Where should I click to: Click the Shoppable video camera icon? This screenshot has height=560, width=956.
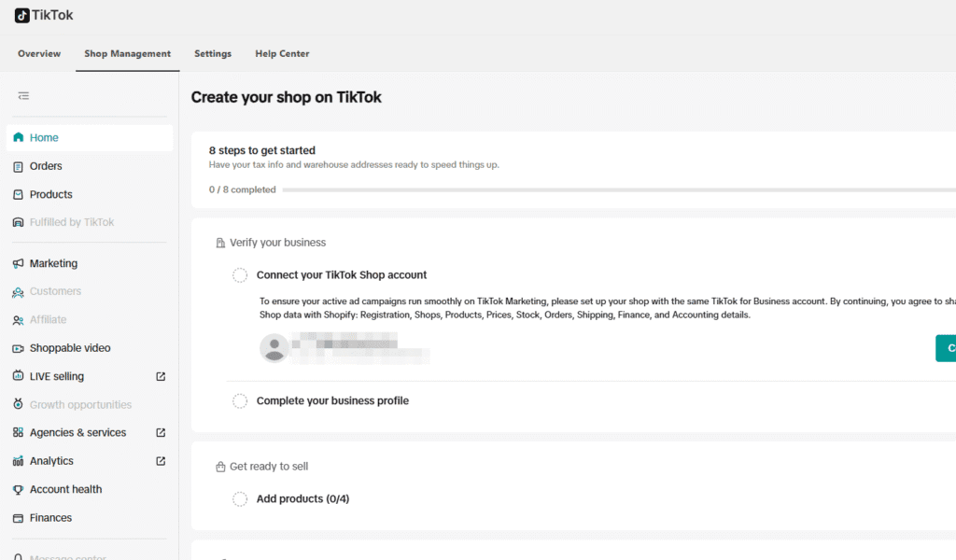click(19, 348)
